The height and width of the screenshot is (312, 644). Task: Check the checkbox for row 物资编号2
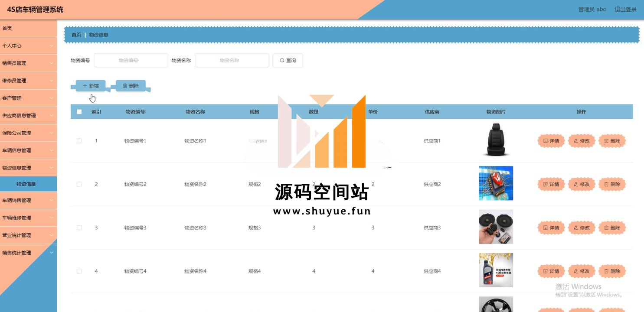[x=79, y=184]
